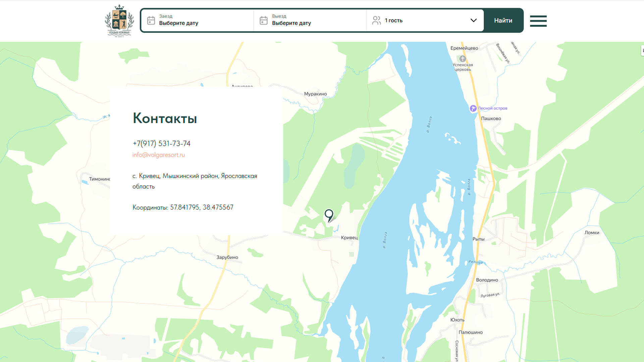
Task: Expand the guests dropdown chevron
Action: 473,20
